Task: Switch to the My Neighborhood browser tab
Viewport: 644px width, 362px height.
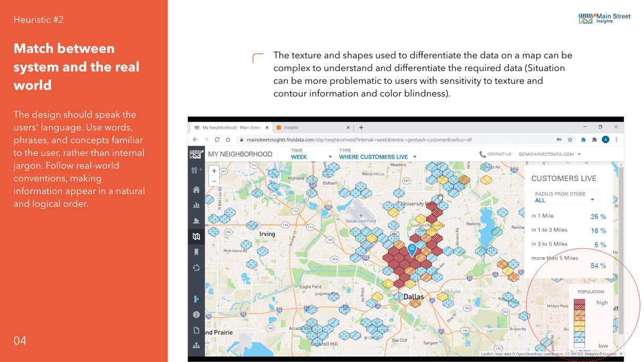Action: pyautogui.click(x=231, y=127)
